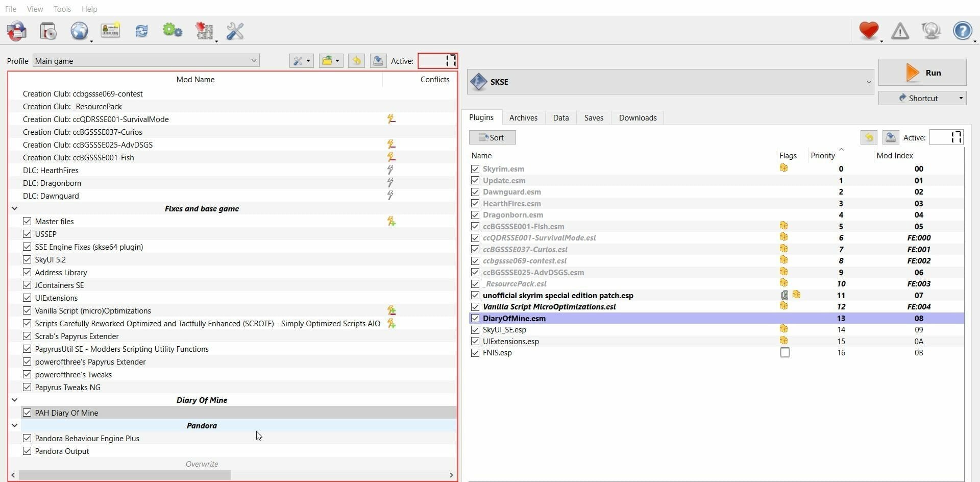Click attachment flag icon on unofficial patch row
The height and width of the screenshot is (482, 980).
coord(785,295)
